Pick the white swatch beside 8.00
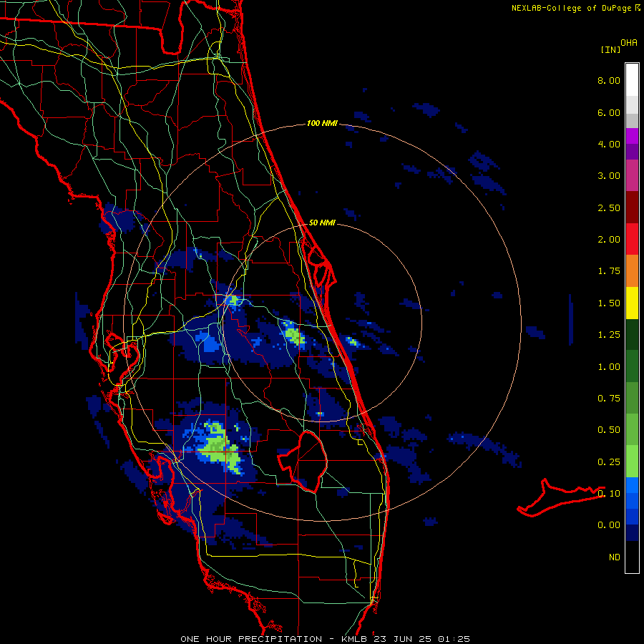The height and width of the screenshot is (644, 644). click(632, 80)
